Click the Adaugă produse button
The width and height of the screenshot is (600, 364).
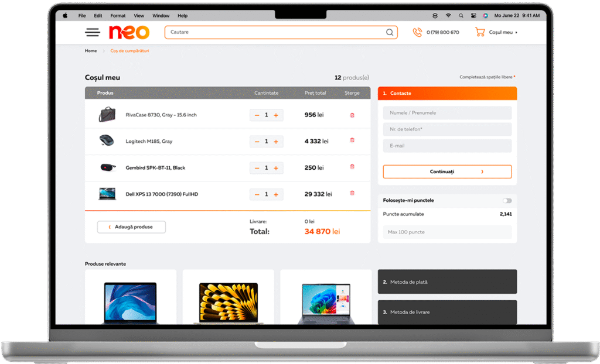coord(131,227)
